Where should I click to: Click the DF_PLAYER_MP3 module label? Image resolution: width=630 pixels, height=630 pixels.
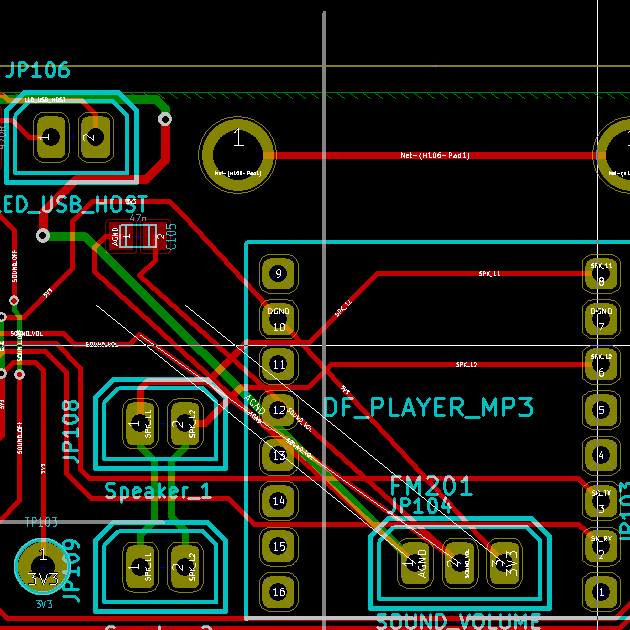429,407
